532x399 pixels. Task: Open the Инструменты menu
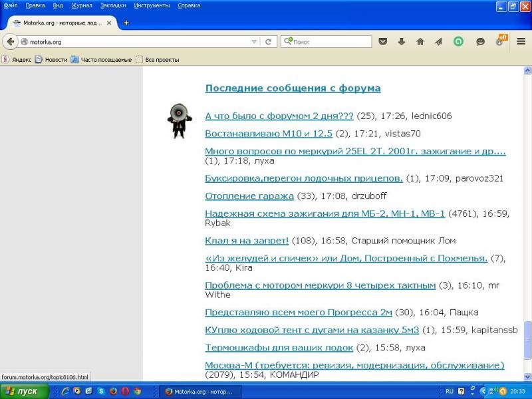(151, 5)
